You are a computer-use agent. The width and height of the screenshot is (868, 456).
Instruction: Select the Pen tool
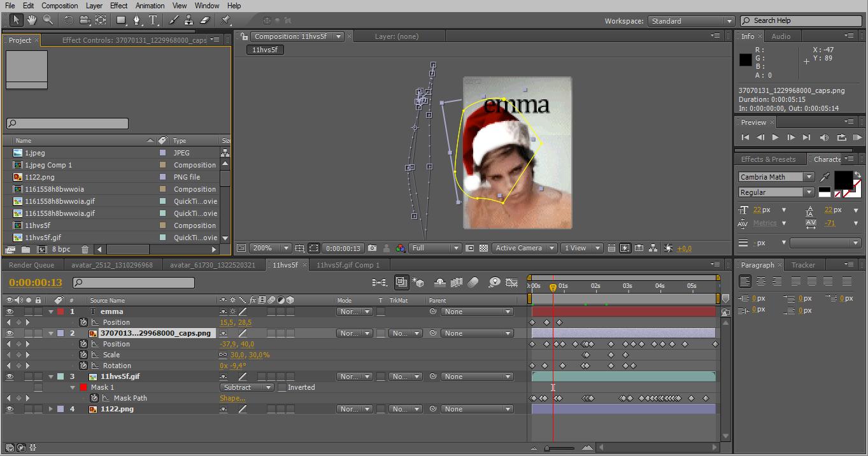(137, 20)
